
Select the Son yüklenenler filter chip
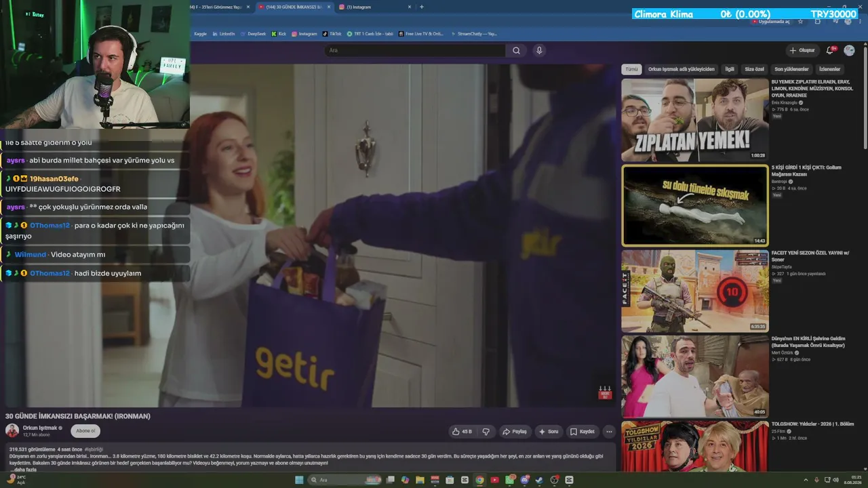click(791, 69)
